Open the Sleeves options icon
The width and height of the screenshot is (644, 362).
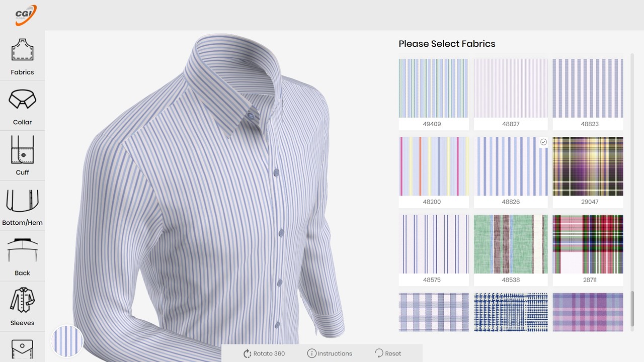pyautogui.click(x=22, y=300)
